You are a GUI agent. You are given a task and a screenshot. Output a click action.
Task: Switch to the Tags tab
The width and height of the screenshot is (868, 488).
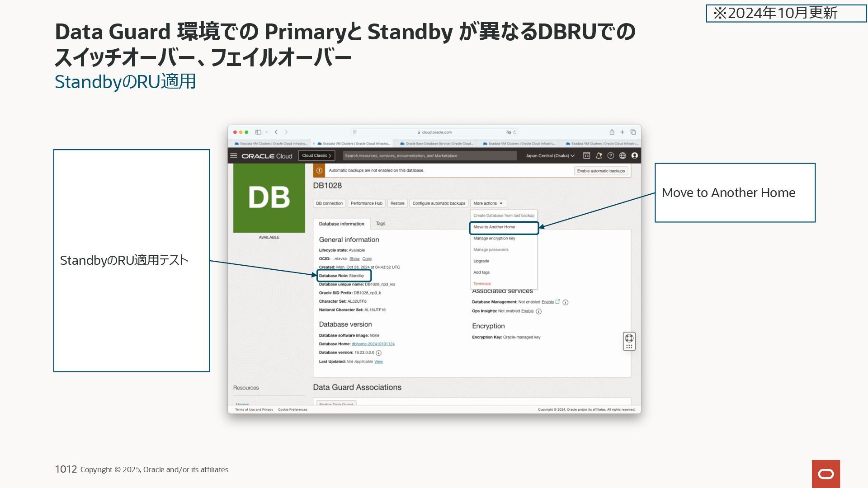(x=381, y=224)
